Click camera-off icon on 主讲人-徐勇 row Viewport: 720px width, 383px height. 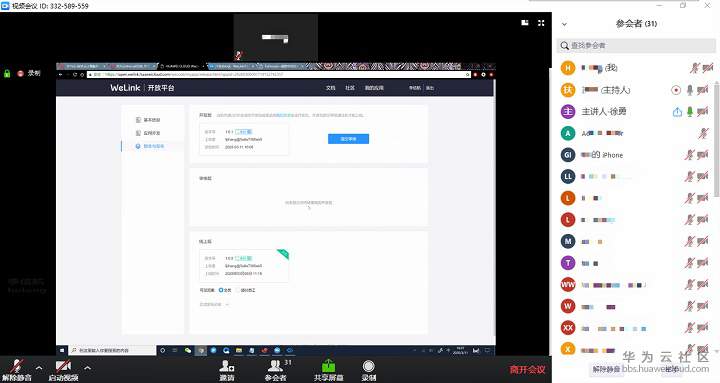[x=702, y=112]
